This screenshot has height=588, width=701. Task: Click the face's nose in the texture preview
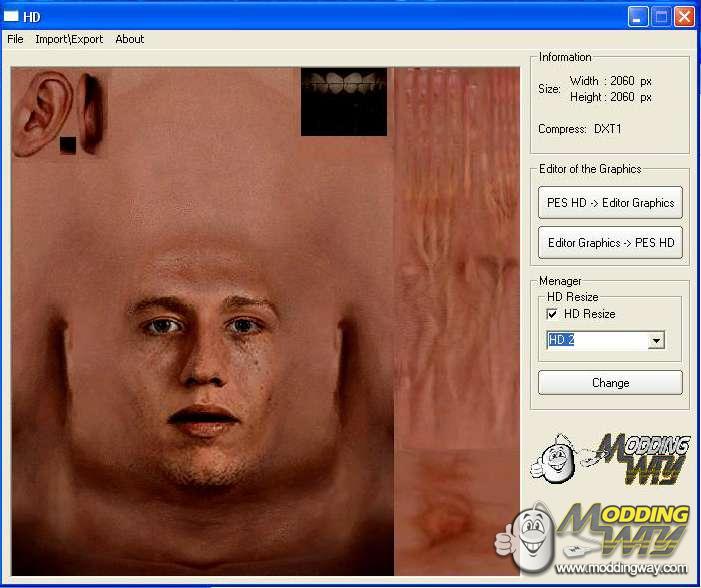[204, 365]
